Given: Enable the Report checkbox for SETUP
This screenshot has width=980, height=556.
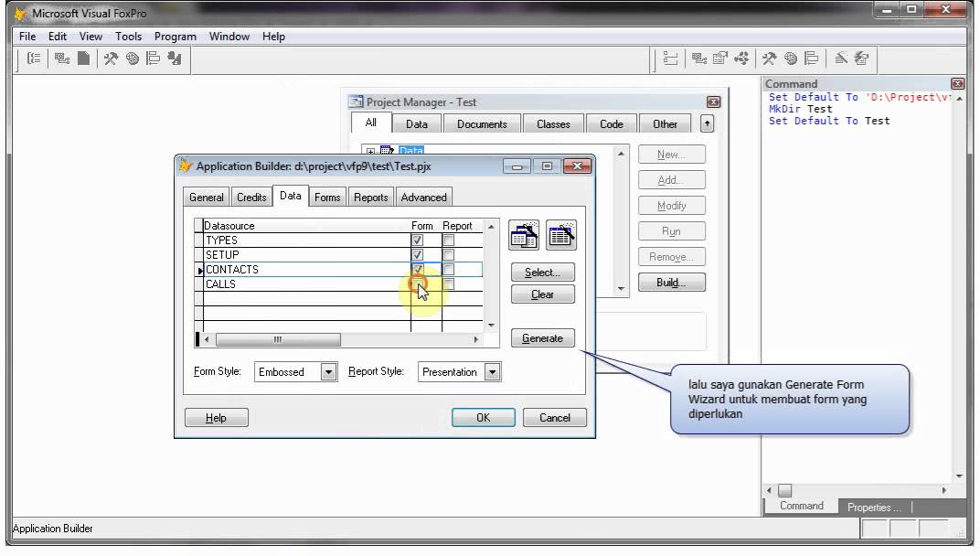Looking at the screenshot, I should coord(448,254).
